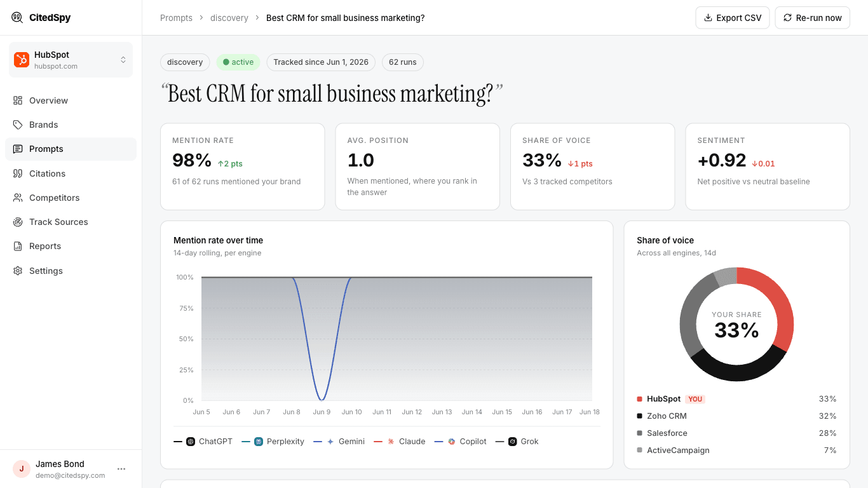Go to Settings
868x488 pixels.
coord(71,271)
